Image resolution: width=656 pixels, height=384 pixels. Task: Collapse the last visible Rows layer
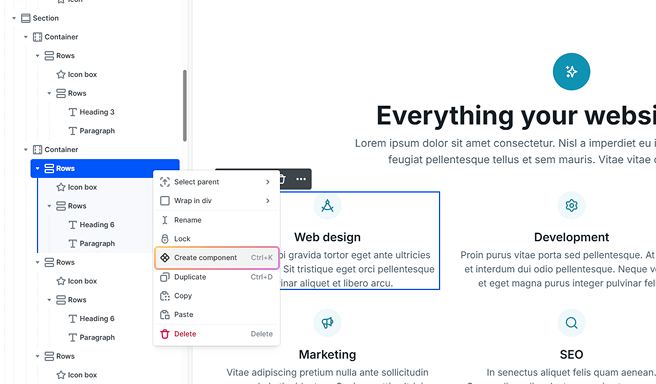click(x=37, y=356)
